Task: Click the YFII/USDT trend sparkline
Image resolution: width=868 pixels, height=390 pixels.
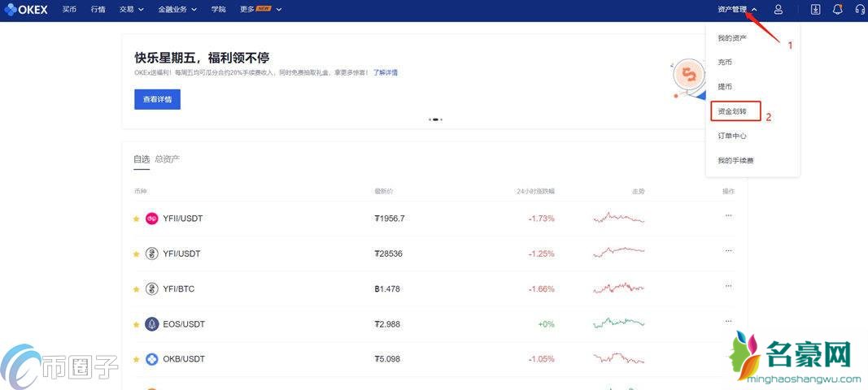Action: click(618, 218)
